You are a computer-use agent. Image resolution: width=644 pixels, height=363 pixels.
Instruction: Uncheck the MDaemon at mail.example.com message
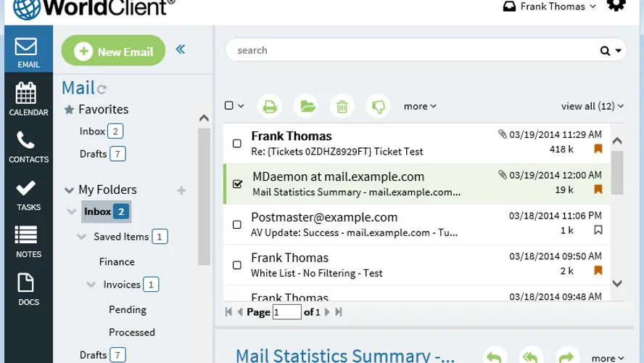pos(237,184)
